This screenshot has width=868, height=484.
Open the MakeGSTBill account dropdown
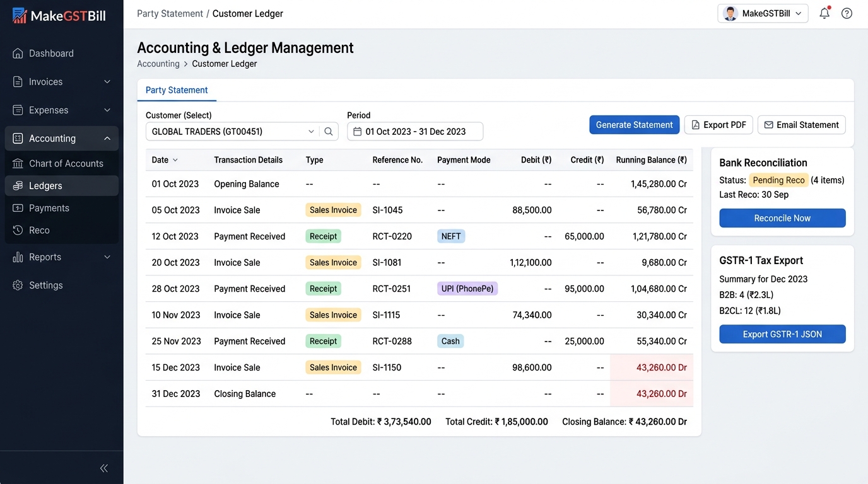click(763, 13)
